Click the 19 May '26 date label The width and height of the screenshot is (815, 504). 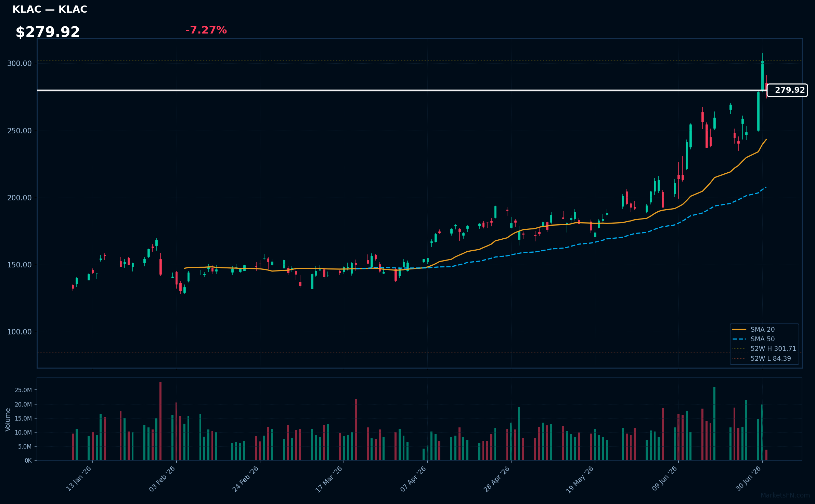coord(580,479)
